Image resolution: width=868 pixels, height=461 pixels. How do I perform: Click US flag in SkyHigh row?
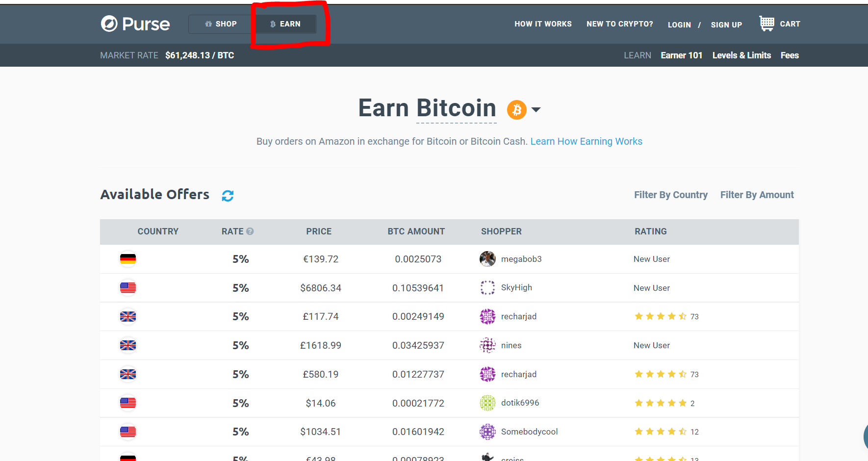pyautogui.click(x=128, y=288)
